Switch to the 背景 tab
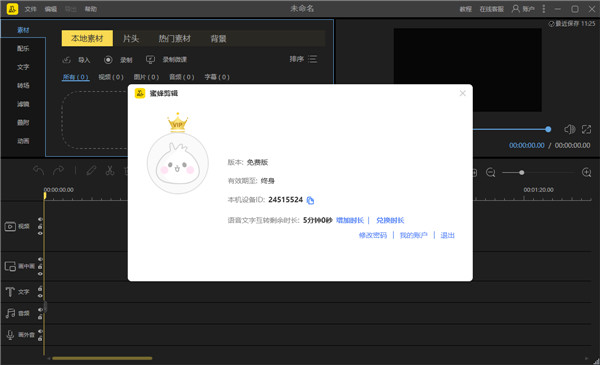600x365 pixels. pos(218,38)
